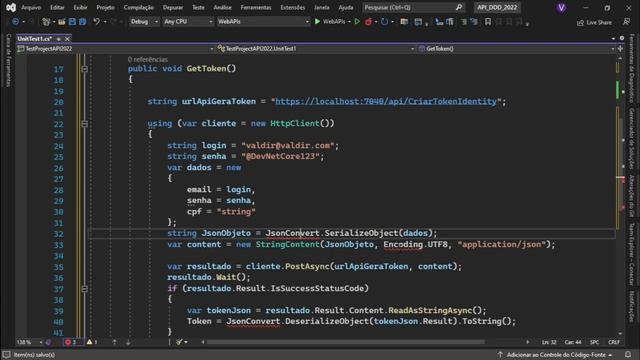This screenshot has height=360, width=640.
Task: Click the pin icon on UnitTest1.cs tab
Action: (x=59, y=39)
